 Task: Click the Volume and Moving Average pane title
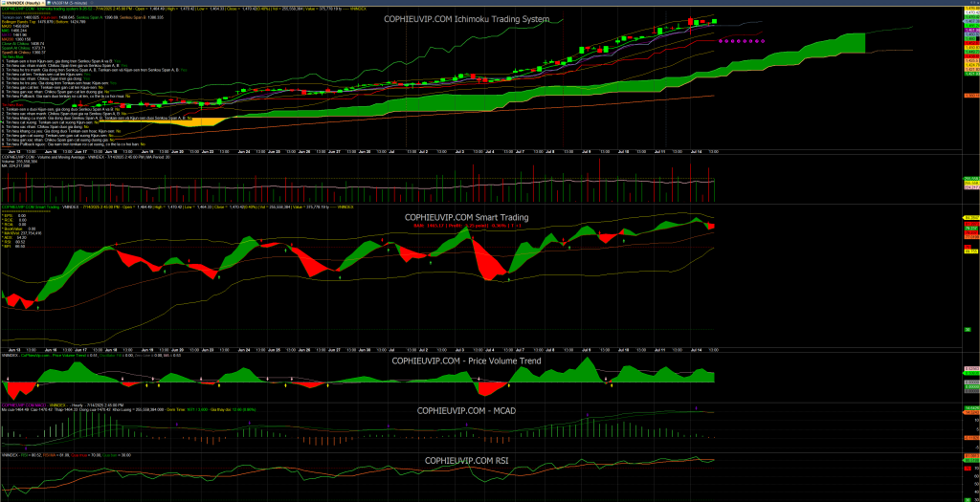click(85, 158)
